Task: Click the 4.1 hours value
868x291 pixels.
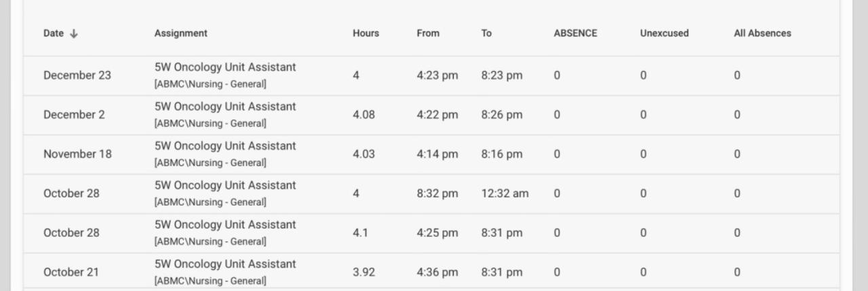Action: pyautogui.click(x=360, y=233)
